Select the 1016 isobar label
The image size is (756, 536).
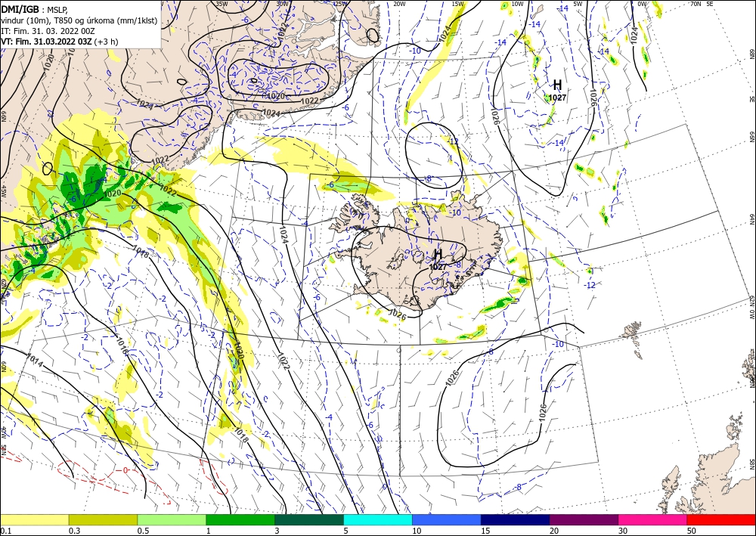coord(122,346)
